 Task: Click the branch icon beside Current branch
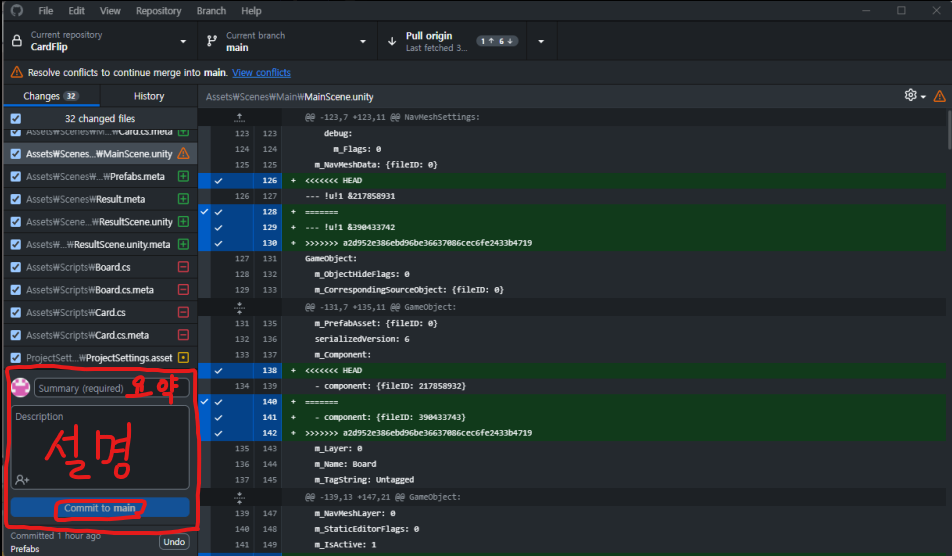pos(212,41)
